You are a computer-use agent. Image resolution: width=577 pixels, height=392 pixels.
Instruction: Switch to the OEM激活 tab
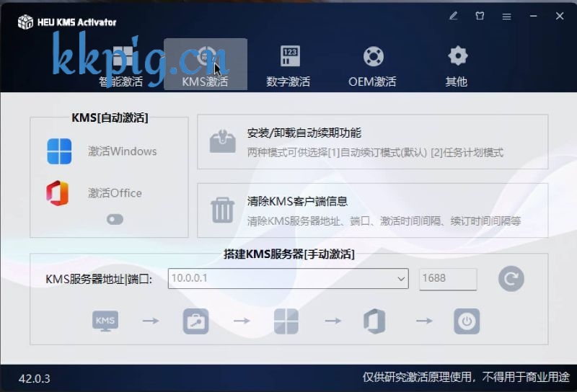(372, 64)
